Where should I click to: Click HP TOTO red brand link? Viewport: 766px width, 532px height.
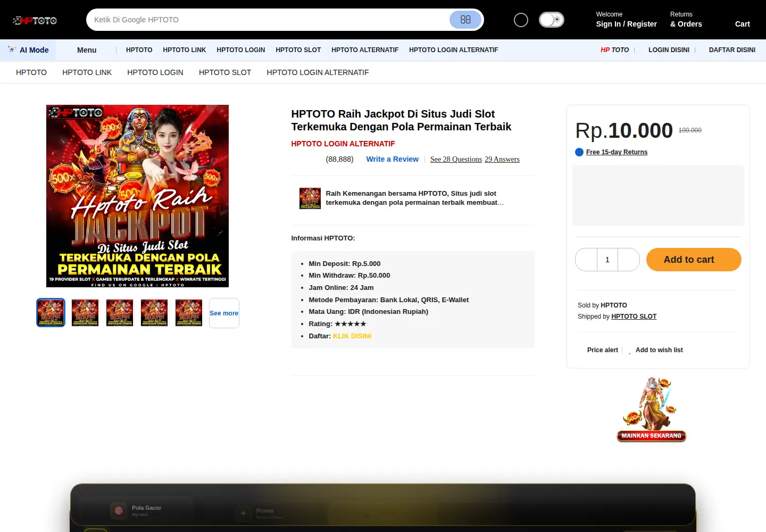pyautogui.click(x=614, y=50)
